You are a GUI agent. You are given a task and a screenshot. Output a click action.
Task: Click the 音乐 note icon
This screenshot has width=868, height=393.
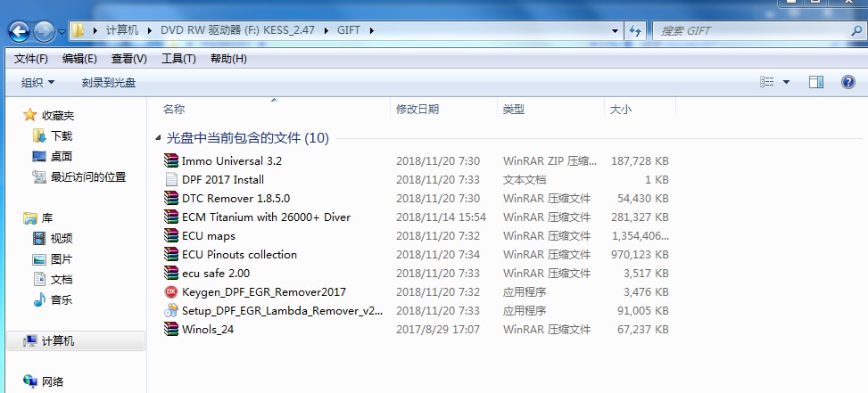pos(38,300)
